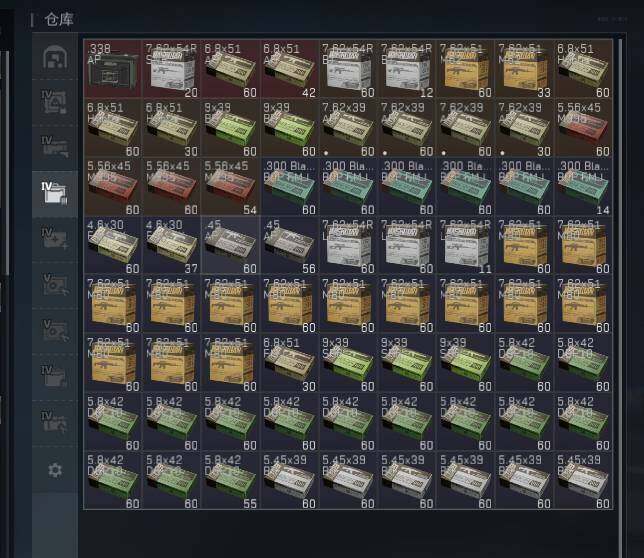Viewport: 644px width, 558px height.
Task: Pick the 5.8x42 box with 55 rounds
Action: (x=230, y=481)
